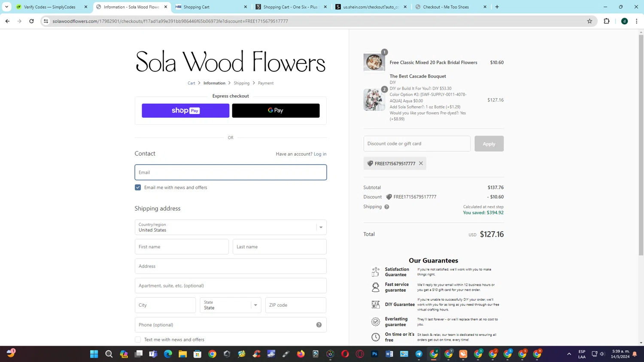The height and width of the screenshot is (362, 644).
Task: Pay with Shop Pay express checkout
Action: pyautogui.click(x=185, y=111)
